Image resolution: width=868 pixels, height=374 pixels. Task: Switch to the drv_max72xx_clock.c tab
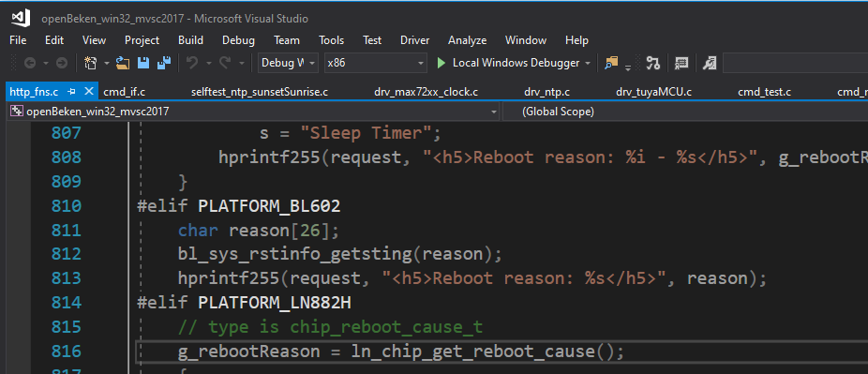click(x=426, y=92)
